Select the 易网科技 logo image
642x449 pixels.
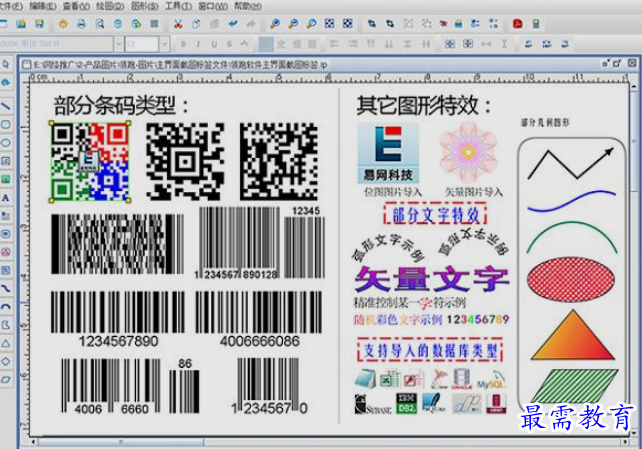(x=388, y=153)
